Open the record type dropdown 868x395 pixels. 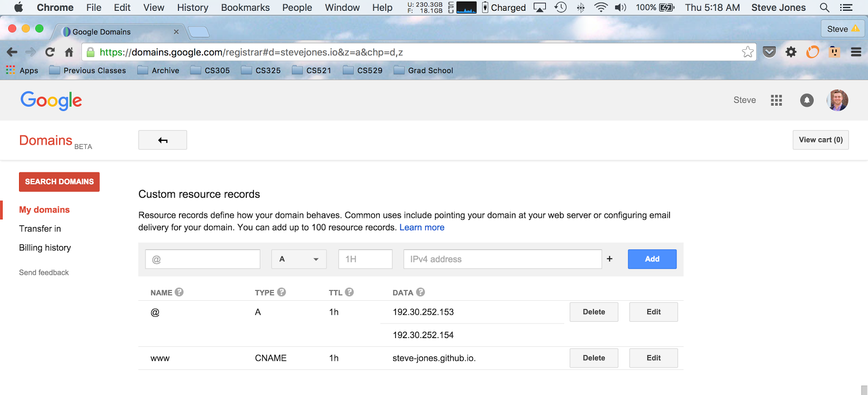point(299,259)
